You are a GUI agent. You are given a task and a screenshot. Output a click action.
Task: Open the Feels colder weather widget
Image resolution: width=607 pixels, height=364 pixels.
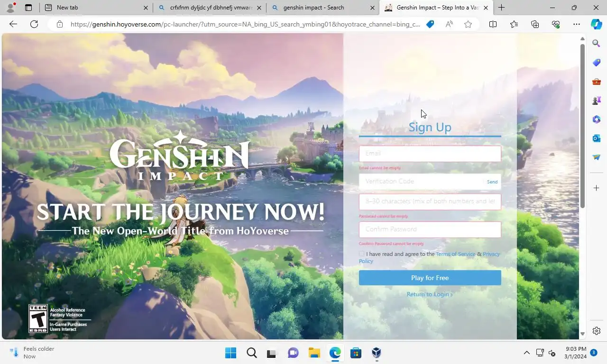click(32, 353)
